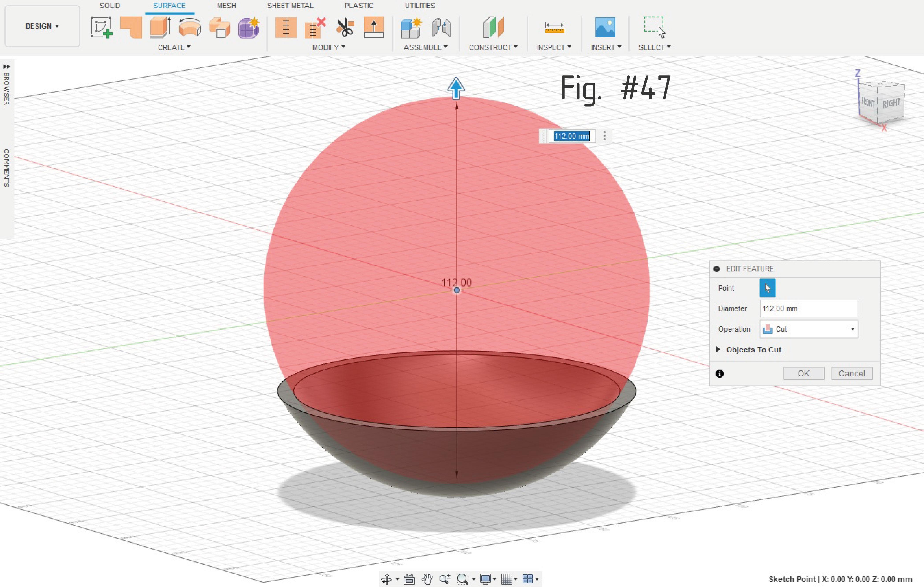Cancel the Edit Feature dialog
This screenshot has width=924, height=587.
pyautogui.click(x=852, y=373)
